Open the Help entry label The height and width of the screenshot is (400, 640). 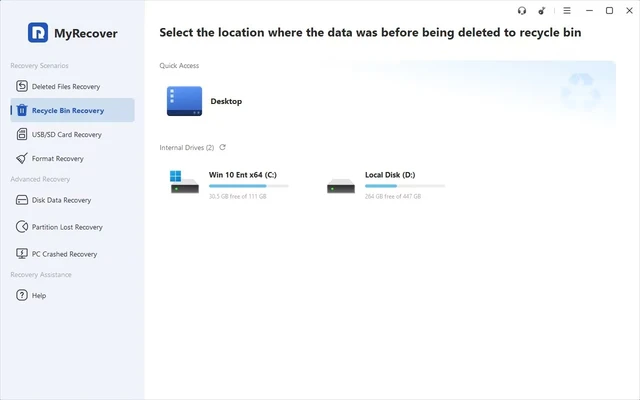(39, 296)
